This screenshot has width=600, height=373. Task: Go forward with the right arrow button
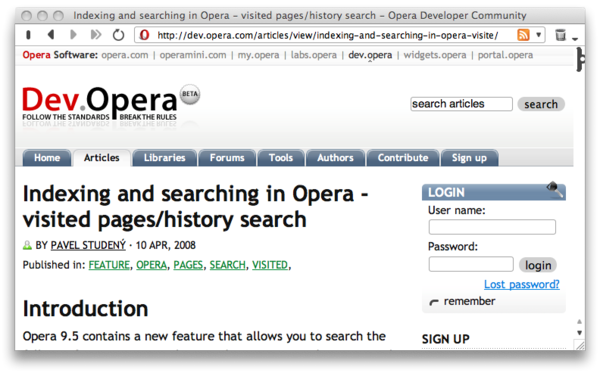click(73, 35)
